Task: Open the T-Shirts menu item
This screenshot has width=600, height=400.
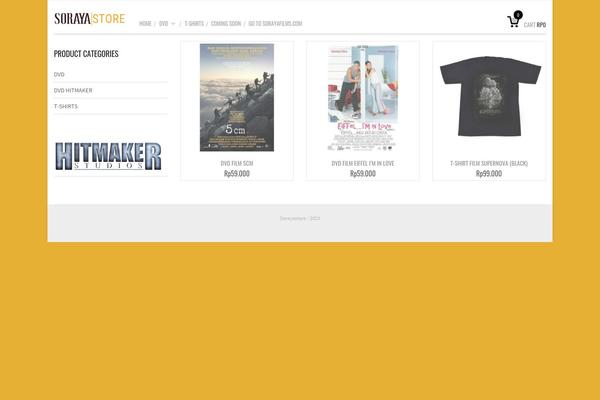Action: [194, 24]
